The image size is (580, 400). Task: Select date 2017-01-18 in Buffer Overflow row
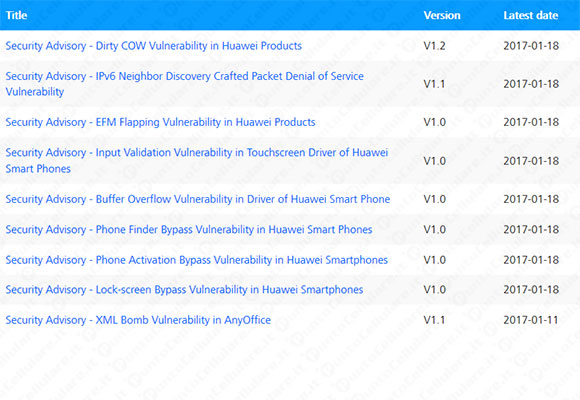point(531,199)
